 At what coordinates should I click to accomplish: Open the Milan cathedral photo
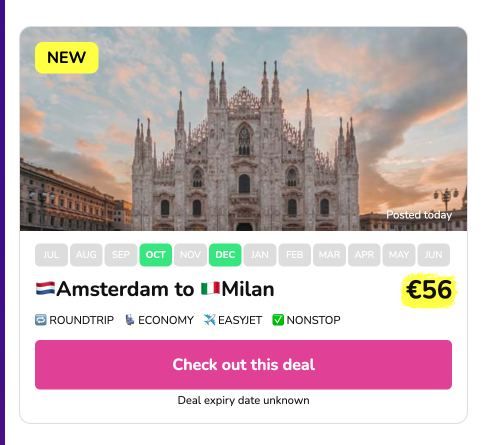click(243, 129)
